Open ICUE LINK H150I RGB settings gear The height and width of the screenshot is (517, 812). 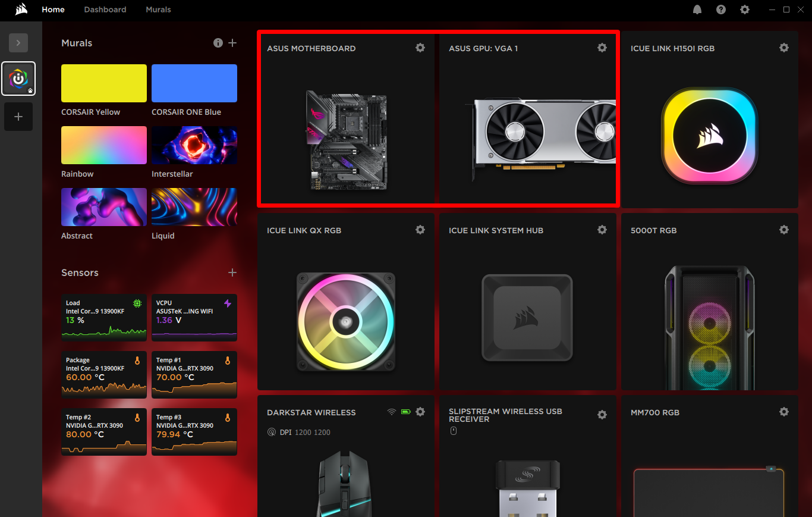click(783, 48)
